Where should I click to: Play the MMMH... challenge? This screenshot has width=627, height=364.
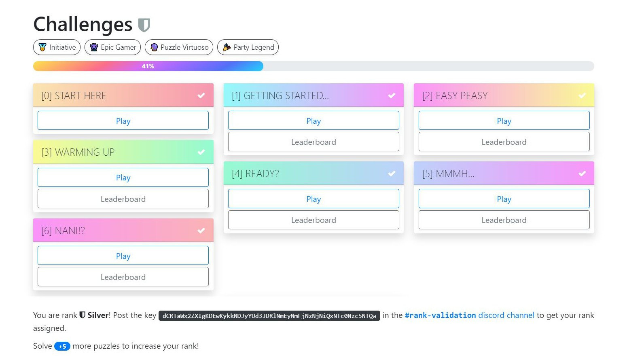(504, 199)
